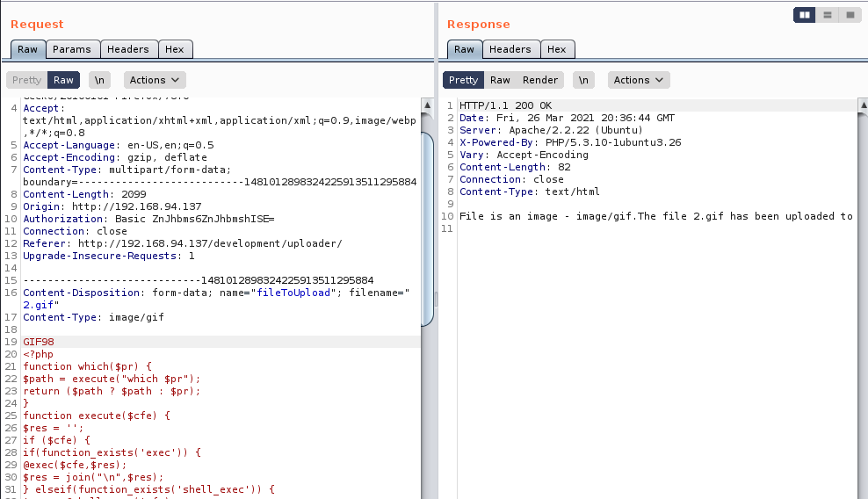The width and height of the screenshot is (868, 499).
Task: Click the Response panel heading
Action: pos(478,24)
